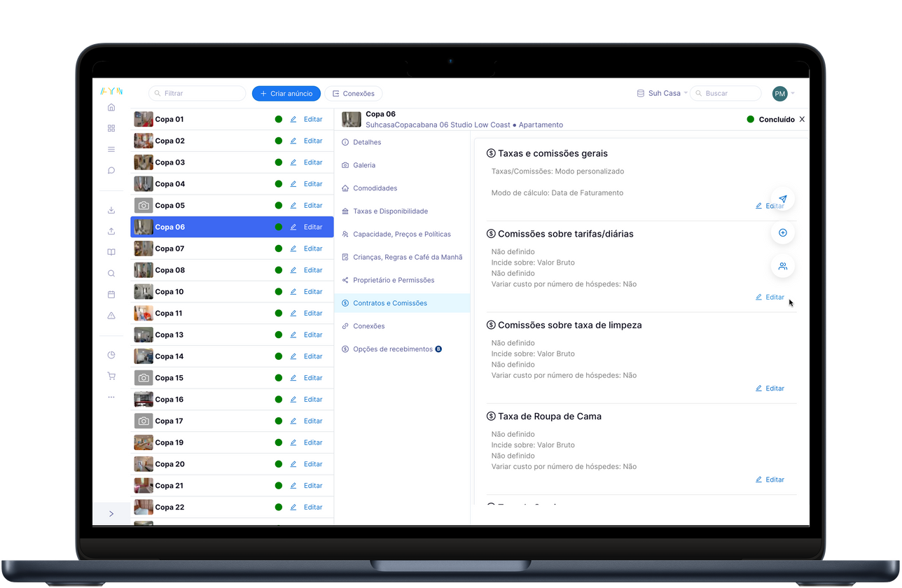The height and width of the screenshot is (588, 902).
Task: Click the Criar anúncio button
Action: (x=286, y=93)
